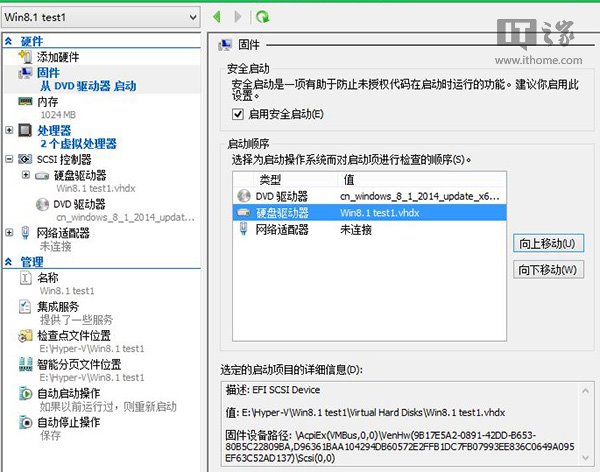Click 未连接 value in boot list
600x472 pixels.
[x=356, y=230]
